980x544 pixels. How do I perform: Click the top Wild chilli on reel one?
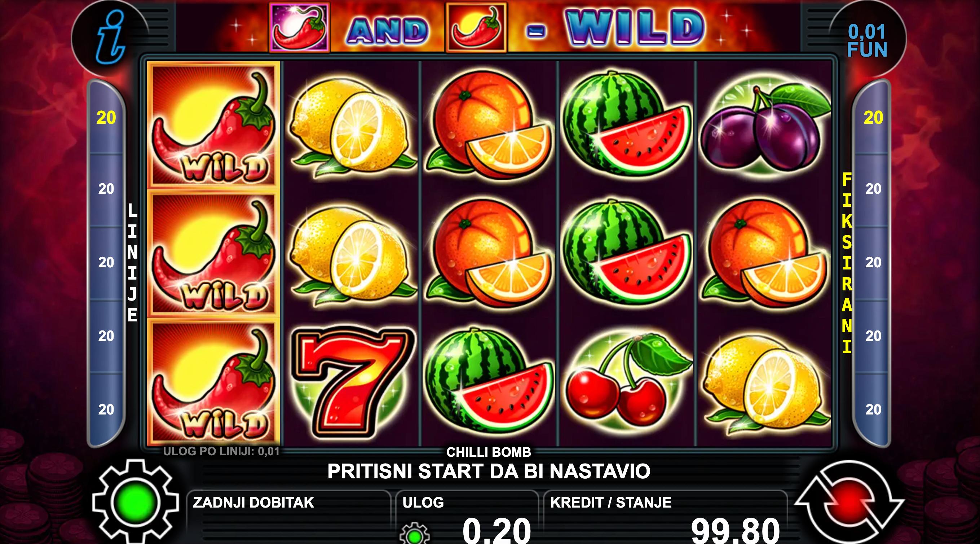click(x=213, y=125)
